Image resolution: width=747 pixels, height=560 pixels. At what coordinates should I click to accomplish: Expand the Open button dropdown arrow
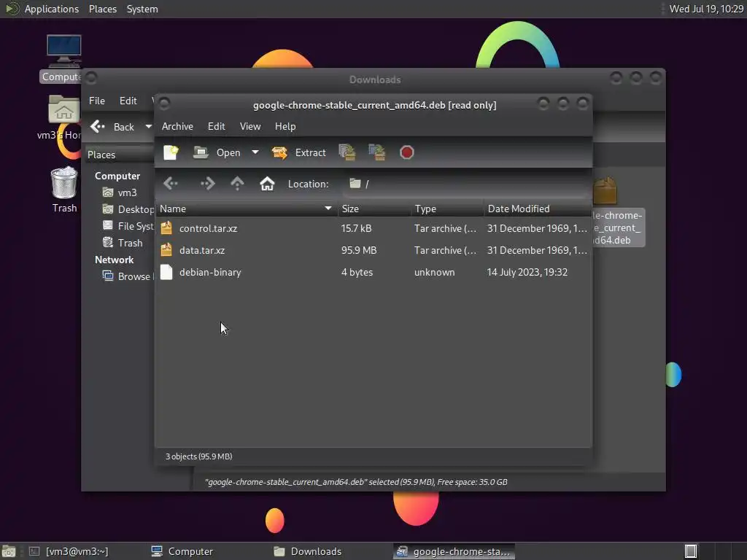(255, 152)
